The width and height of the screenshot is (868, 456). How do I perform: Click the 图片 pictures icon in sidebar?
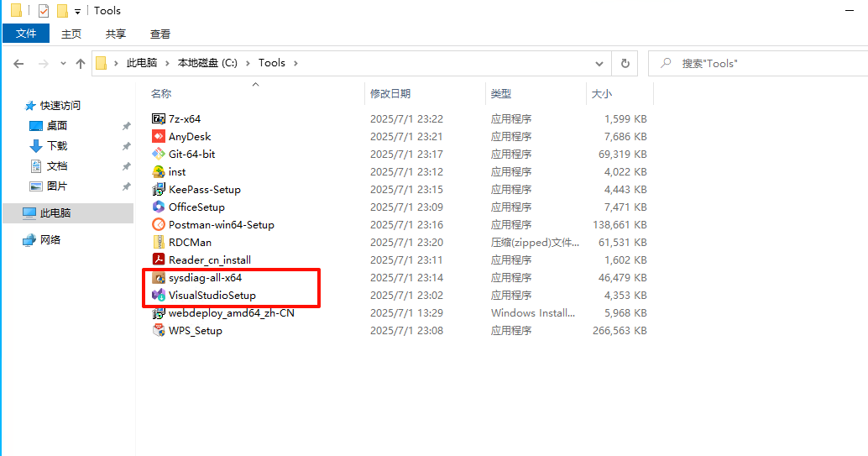tap(36, 186)
